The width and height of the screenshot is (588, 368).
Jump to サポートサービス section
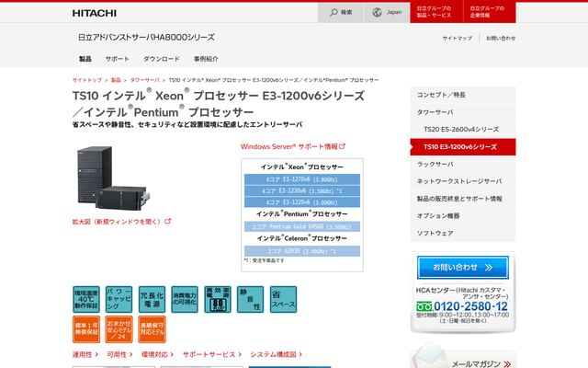pos(212,354)
